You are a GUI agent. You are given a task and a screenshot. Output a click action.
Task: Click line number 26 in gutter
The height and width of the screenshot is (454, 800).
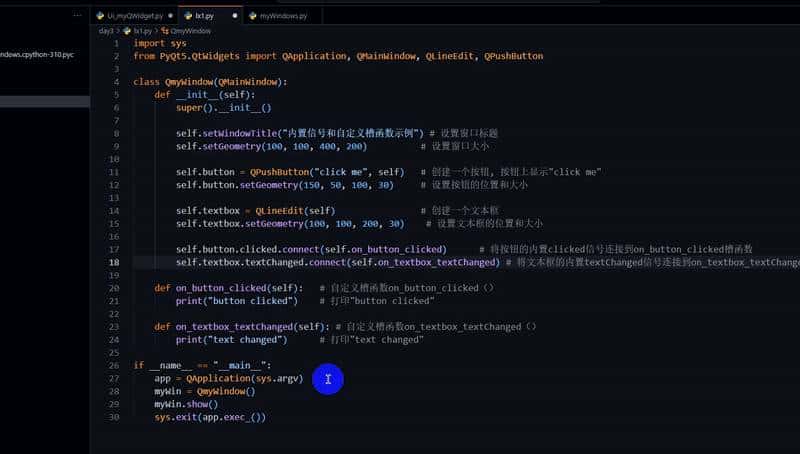[x=114, y=366]
